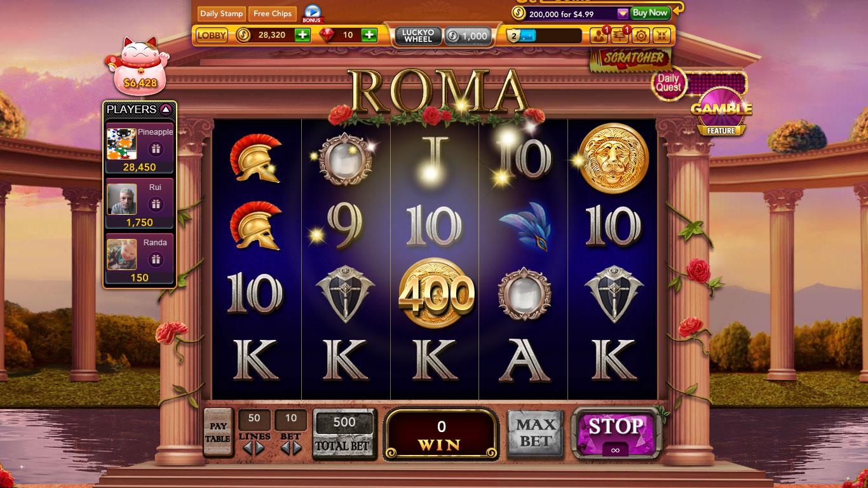The width and height of the screenshot is (868, 488).
Task: Open the settings gear icon
Action: point(640,36)
